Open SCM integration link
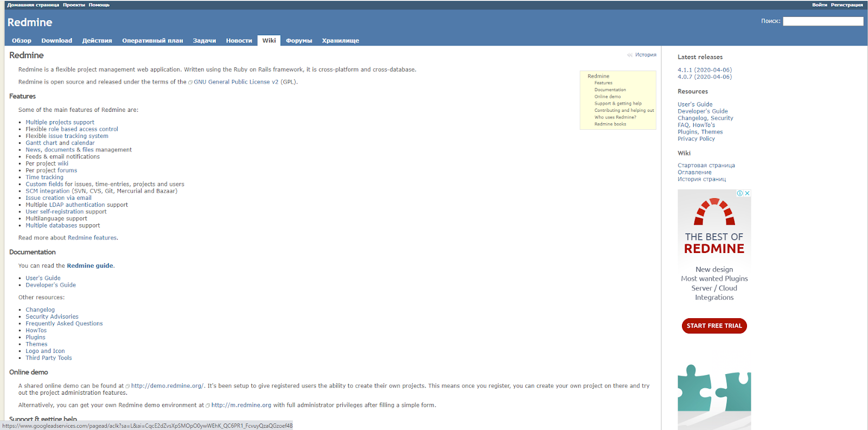Screen dimensions: 868x430 point(48,191)
